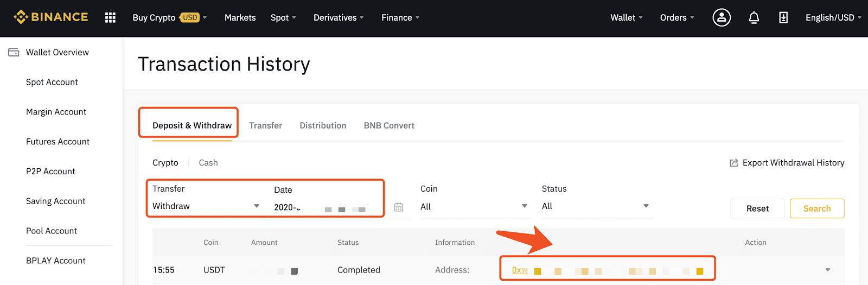Open Futures Account in sidebar

58,142
